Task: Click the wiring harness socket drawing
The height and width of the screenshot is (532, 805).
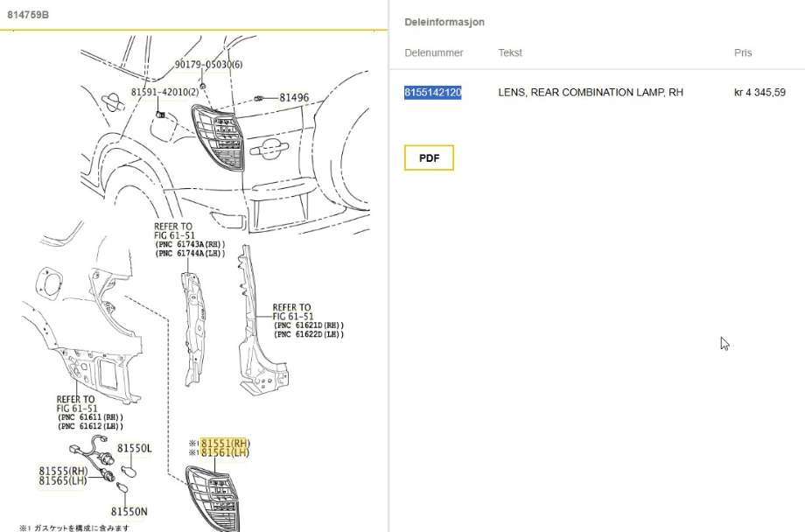Action: point(93,457)
